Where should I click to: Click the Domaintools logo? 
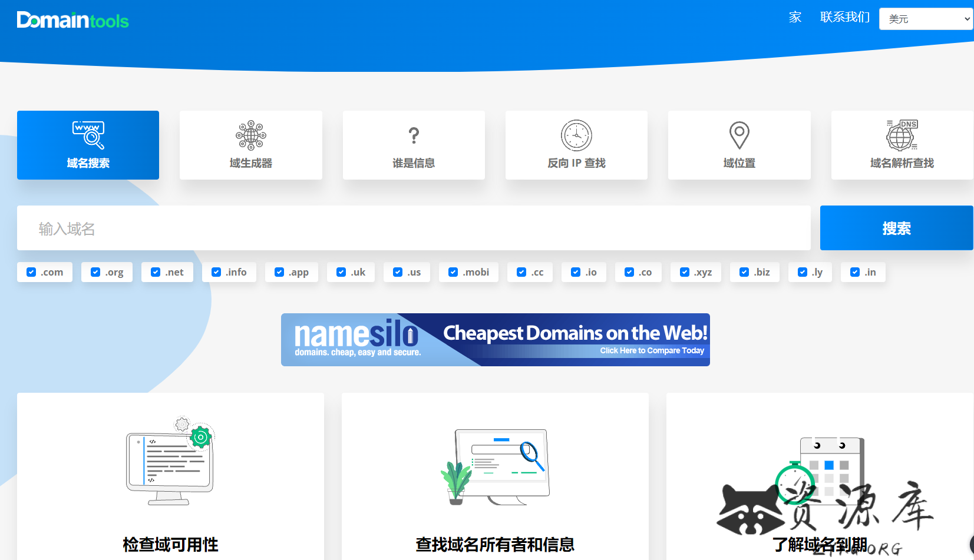pyautogui.click(x=72, y=21)
